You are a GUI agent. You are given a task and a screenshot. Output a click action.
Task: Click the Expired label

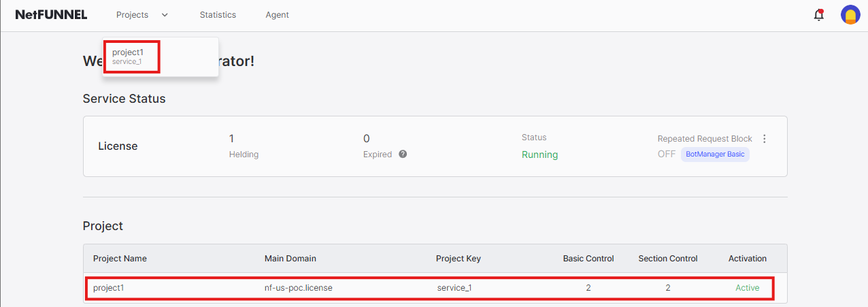378,155
